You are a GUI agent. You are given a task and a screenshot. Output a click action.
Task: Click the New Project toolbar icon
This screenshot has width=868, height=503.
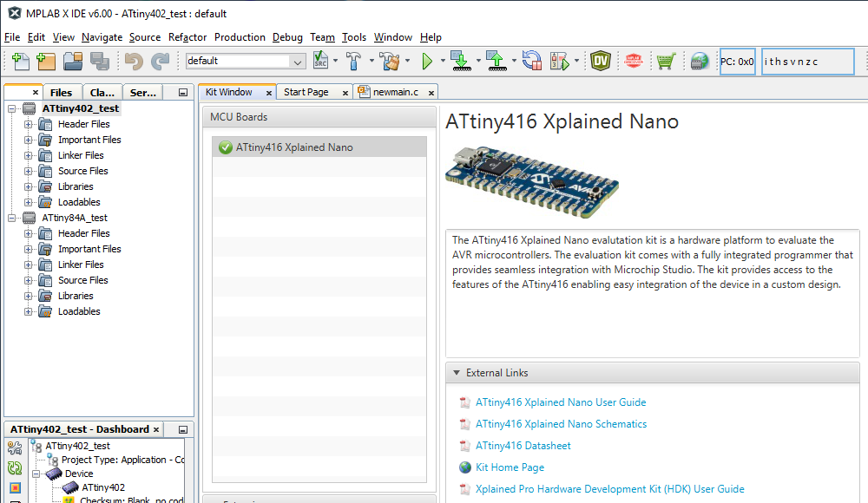tap(46, 61)
